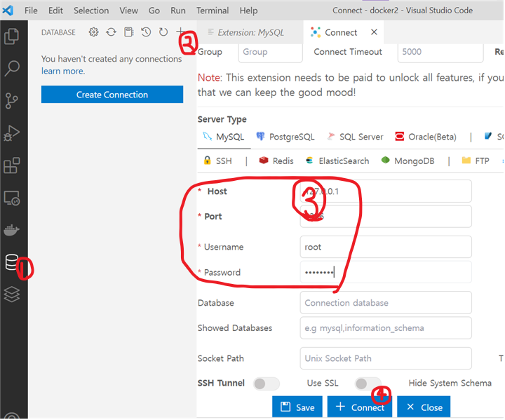The width and height of the screenshot is (505, 420).
Task: Focus the Port input field
Action: (x=386, y=217)
